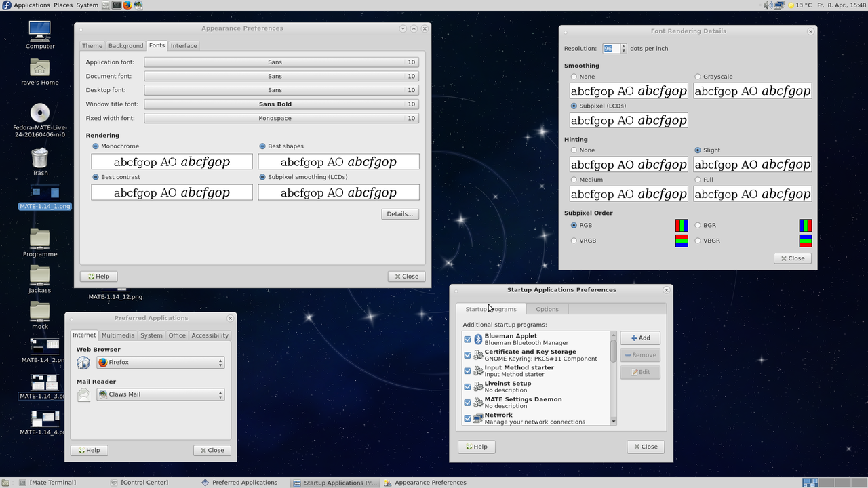Click the volume speaker icon in tray
The image size is (868, 488).
click(768, 5)
